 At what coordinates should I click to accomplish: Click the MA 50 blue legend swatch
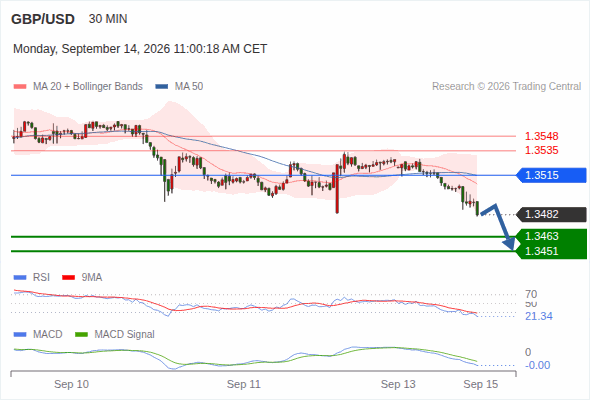[x=162, y=87]
